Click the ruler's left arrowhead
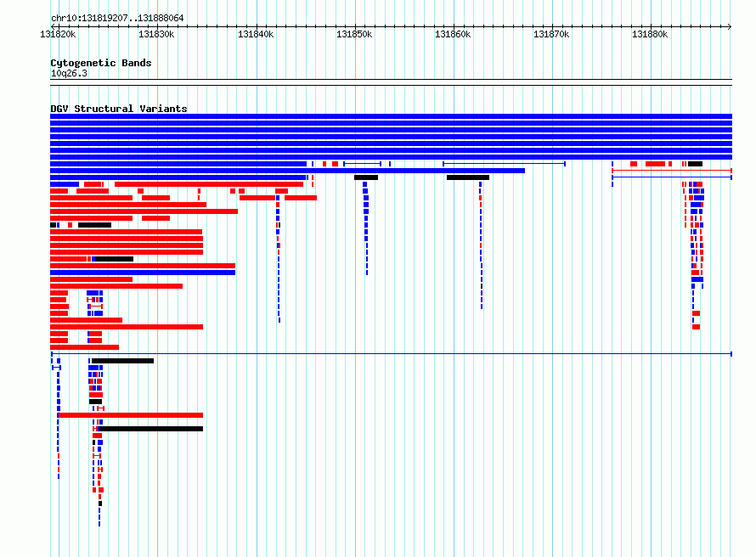Image resolution: width=756 pixels, height=557 pixels. (53, 26)
